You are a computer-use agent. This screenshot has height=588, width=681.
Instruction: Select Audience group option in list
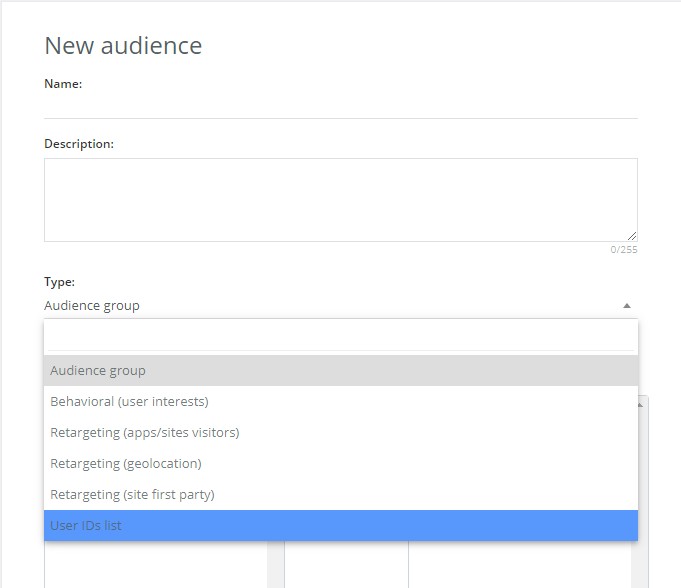tap(341, 370)
